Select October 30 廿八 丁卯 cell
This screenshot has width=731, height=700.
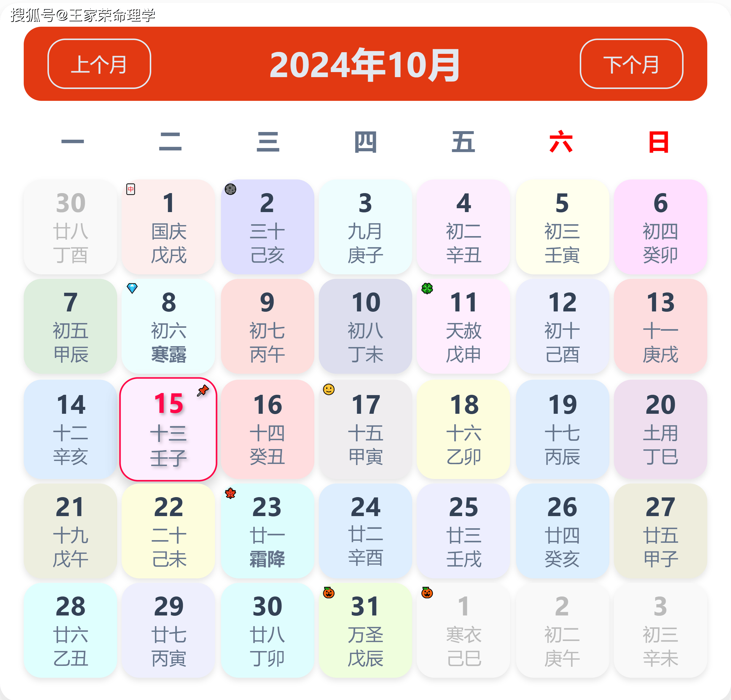[x=267, y=630]
